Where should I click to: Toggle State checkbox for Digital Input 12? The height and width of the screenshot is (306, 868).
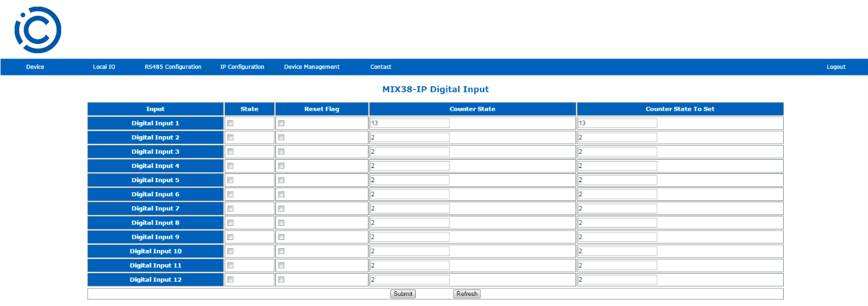[231, 279]
